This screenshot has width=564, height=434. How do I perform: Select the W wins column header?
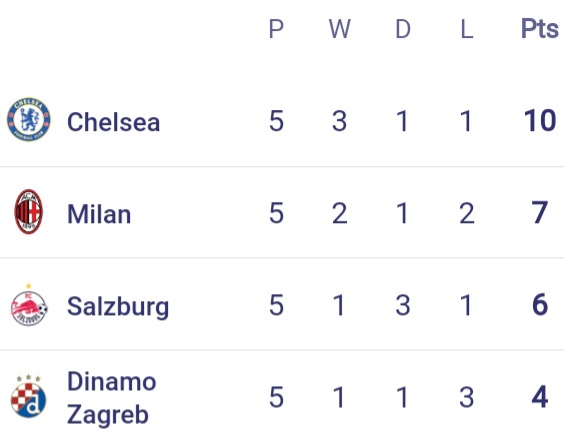(340, 29)
